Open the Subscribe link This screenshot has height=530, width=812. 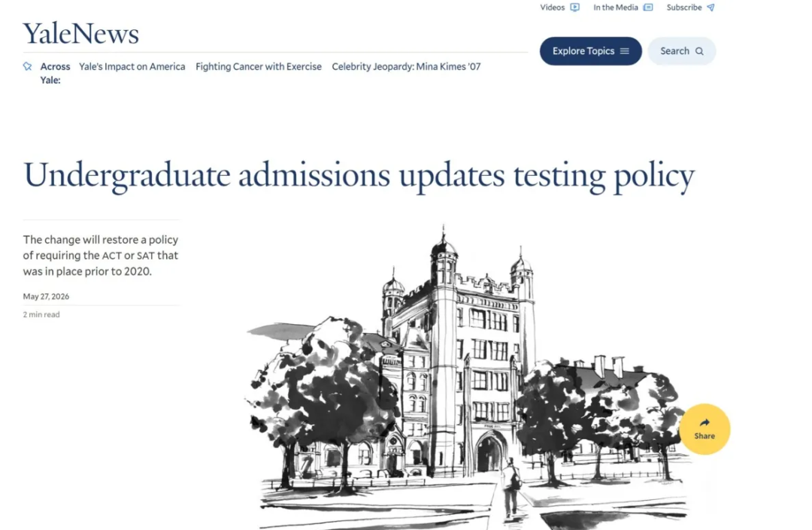pos(684,8)
